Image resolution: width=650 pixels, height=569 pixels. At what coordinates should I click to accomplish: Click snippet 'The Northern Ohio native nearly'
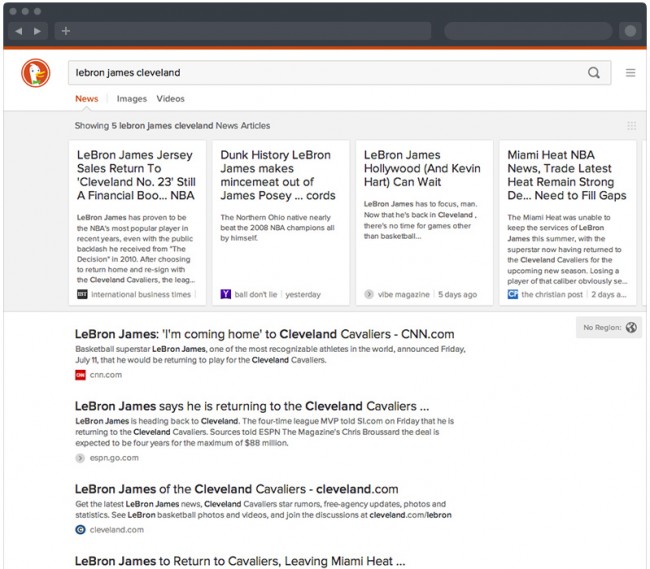(x=277, y=228)
